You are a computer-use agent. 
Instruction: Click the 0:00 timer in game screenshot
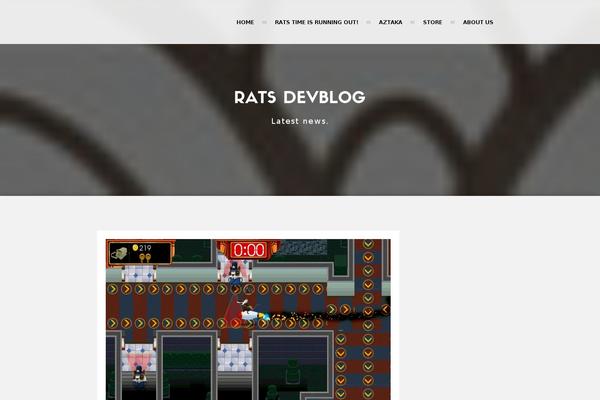tap(249, 250)
